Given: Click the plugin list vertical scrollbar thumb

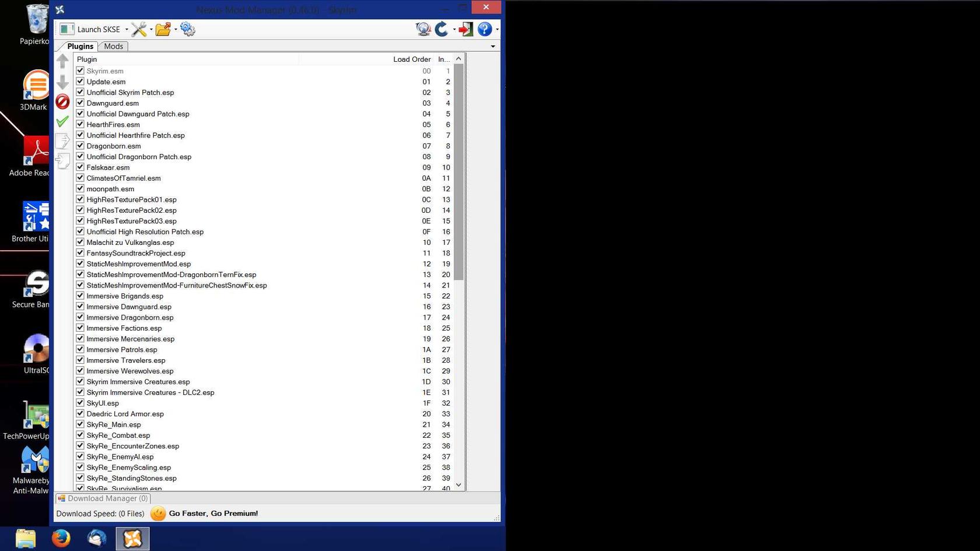Looking at the screenshot, I should (459, 171).
